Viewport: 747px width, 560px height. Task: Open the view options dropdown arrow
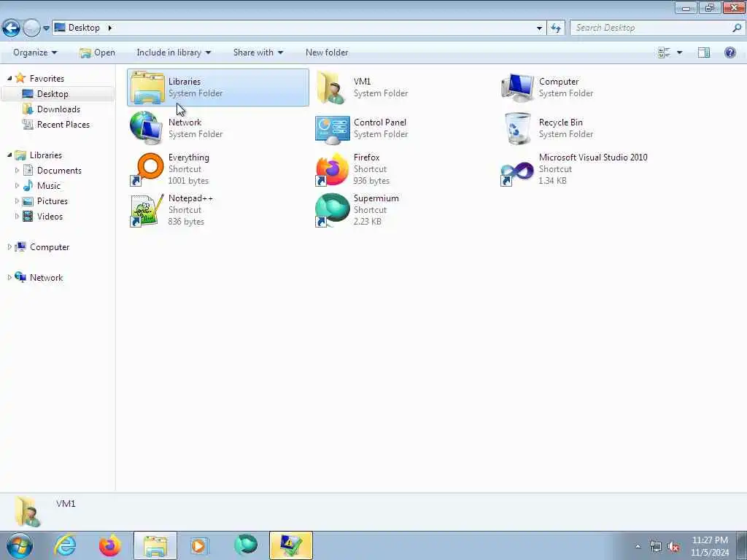[679, 52]
